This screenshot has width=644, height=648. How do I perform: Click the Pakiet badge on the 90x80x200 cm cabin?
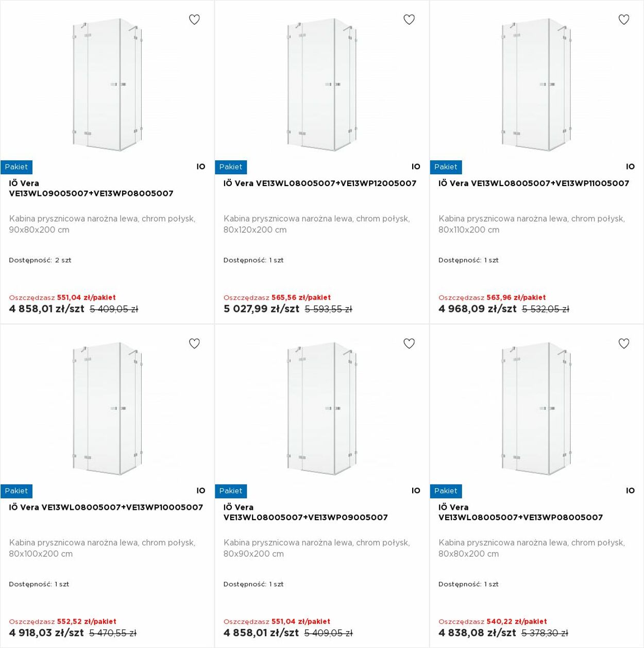16,167
